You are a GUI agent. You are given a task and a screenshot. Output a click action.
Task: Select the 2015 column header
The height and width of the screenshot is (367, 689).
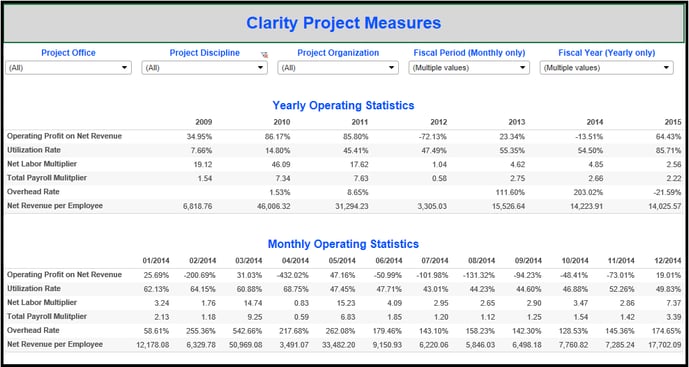pyautogui.click(x=673, y=122)
